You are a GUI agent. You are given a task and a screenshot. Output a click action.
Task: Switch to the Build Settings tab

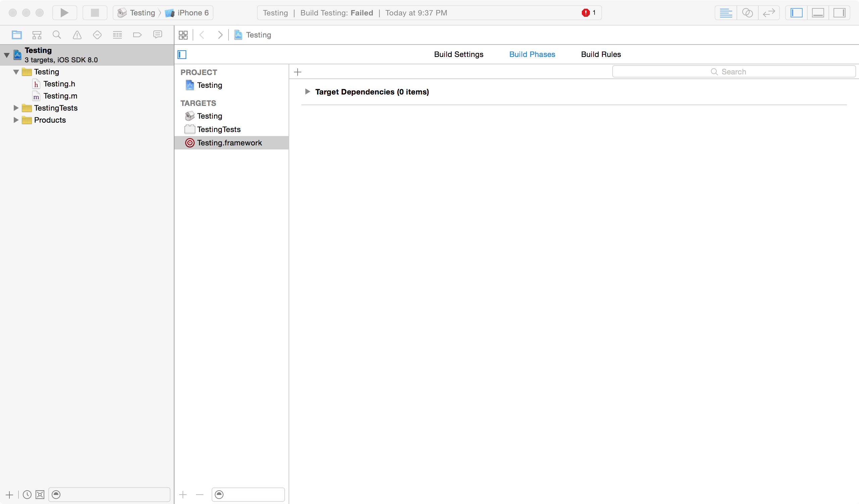[458, 55]
